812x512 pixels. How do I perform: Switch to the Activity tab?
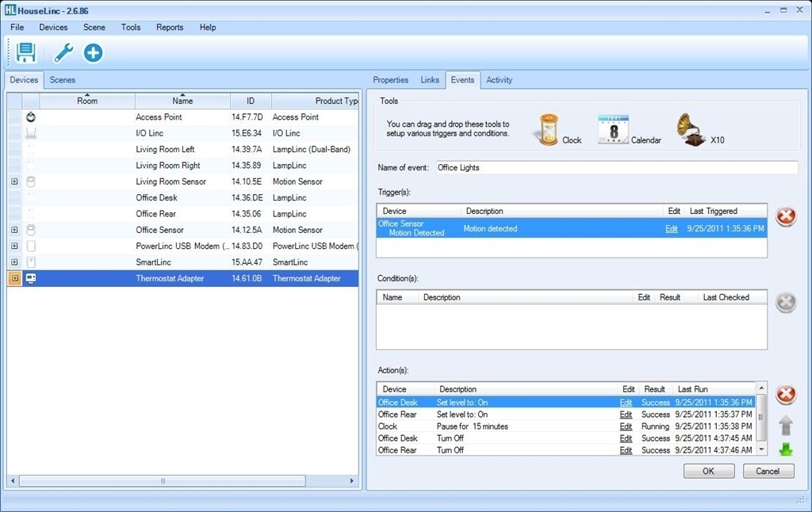[x=500, y=80]
